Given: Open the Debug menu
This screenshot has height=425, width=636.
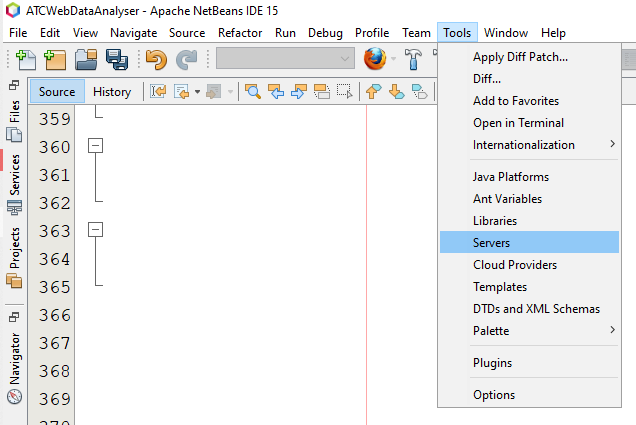Looking at the screenshot, I should click(325, 33).
